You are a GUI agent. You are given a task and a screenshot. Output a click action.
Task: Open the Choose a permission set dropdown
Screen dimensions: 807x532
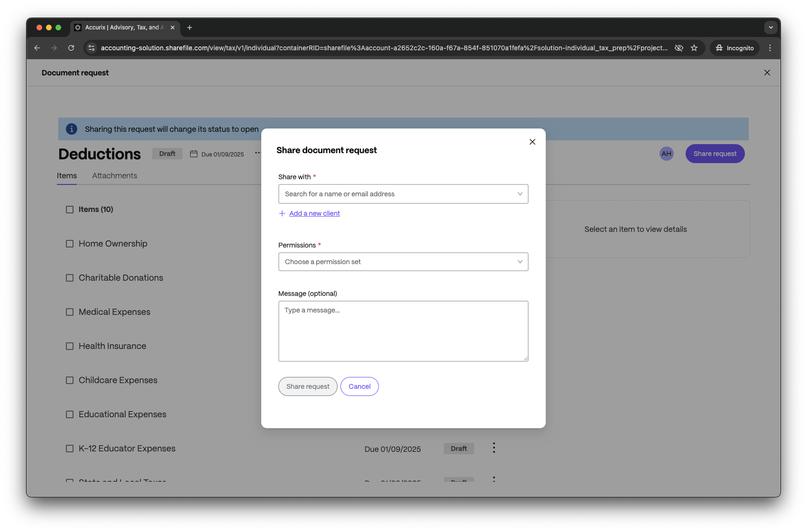pyautogui.click(x=403, y=262)
